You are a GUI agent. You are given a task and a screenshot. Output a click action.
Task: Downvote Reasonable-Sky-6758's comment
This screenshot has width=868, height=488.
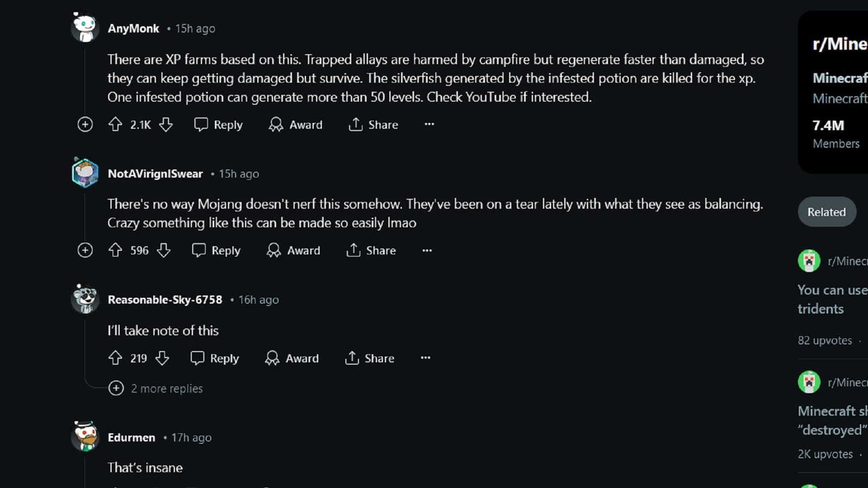click(162, 358)
